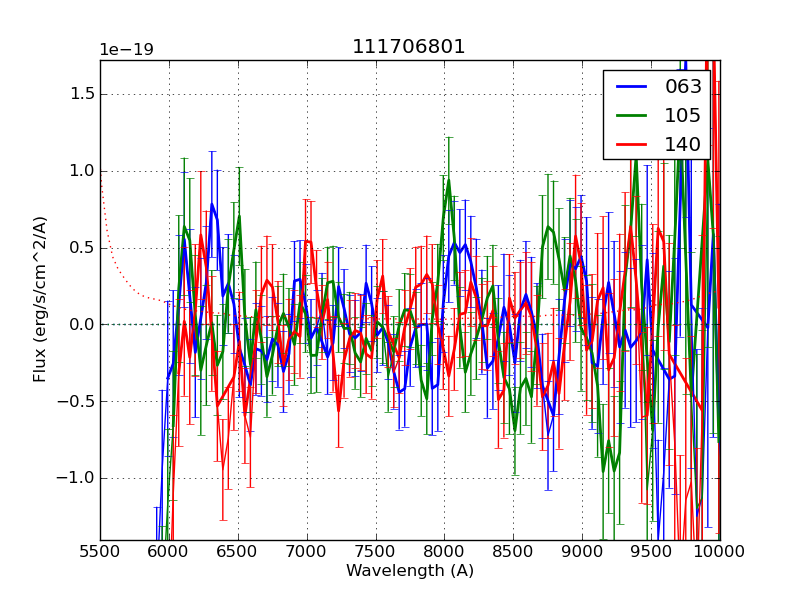
Task: Click the red line swatch in legend
Action: click(x=633, y=144)
